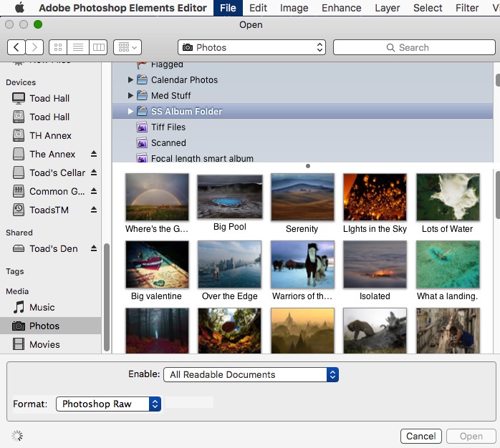The width and height of the screenshot is (500, 448).
Task: Eject Toad's Den shared volume
Action: (94, 249)
